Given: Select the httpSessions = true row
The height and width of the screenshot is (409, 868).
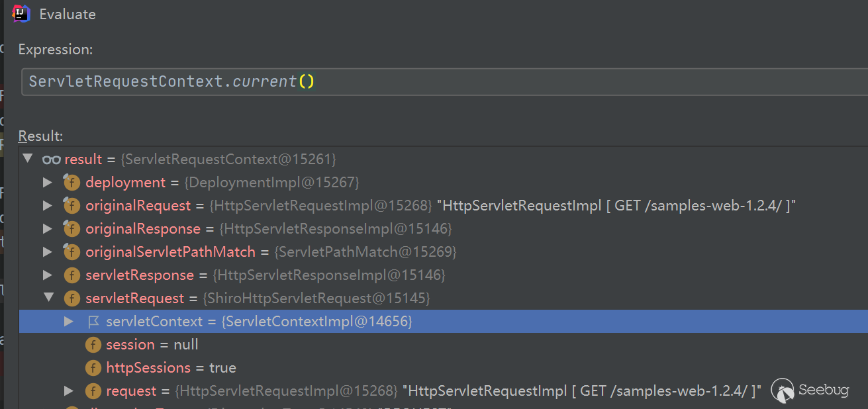Looking at the screenshot, I should coord(171,368).
